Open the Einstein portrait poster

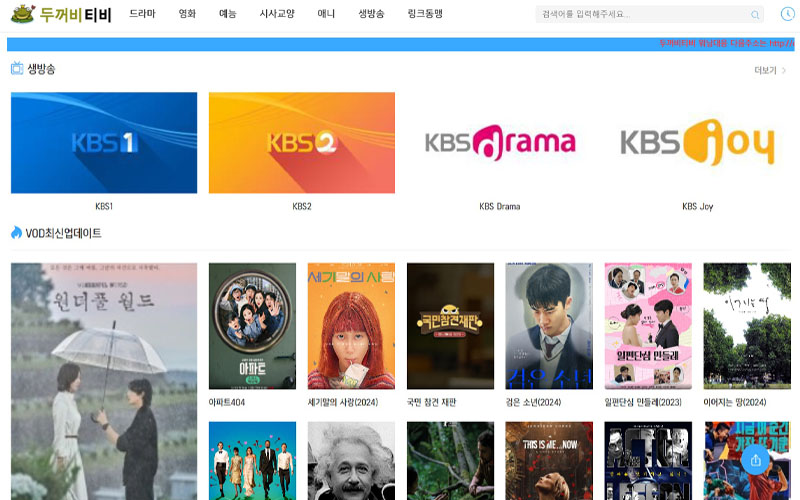[x=351, y=461]
